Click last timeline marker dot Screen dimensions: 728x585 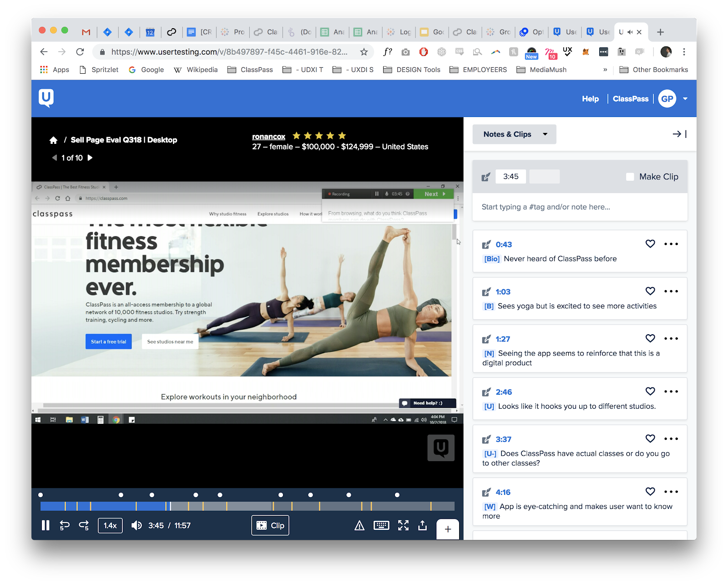click(x=397, y=495)
